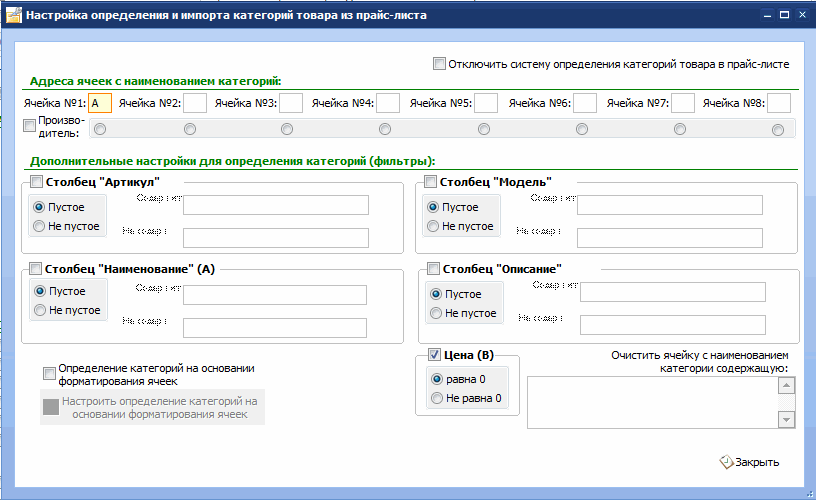Click Наименование 'Не содержит' text field
Screen dimensions: 816x500
pyautogui.click(x=275, y=328)
